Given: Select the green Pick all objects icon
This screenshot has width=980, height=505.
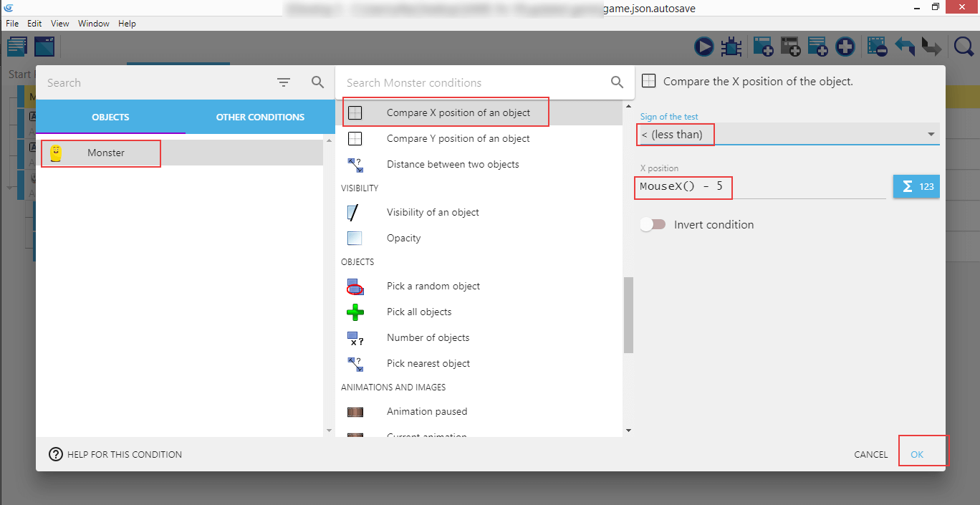Looking at the screenshot, I should [355, 312].
